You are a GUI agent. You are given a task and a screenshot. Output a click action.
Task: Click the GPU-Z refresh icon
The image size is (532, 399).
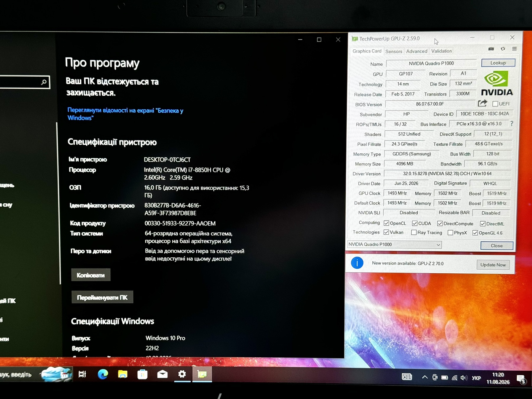click(x=503, y=49)
